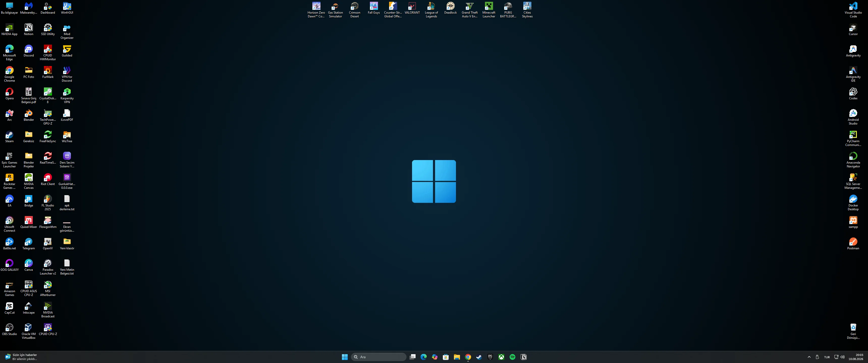Select the Kaspersky VPN shortcut

(67, 96)
